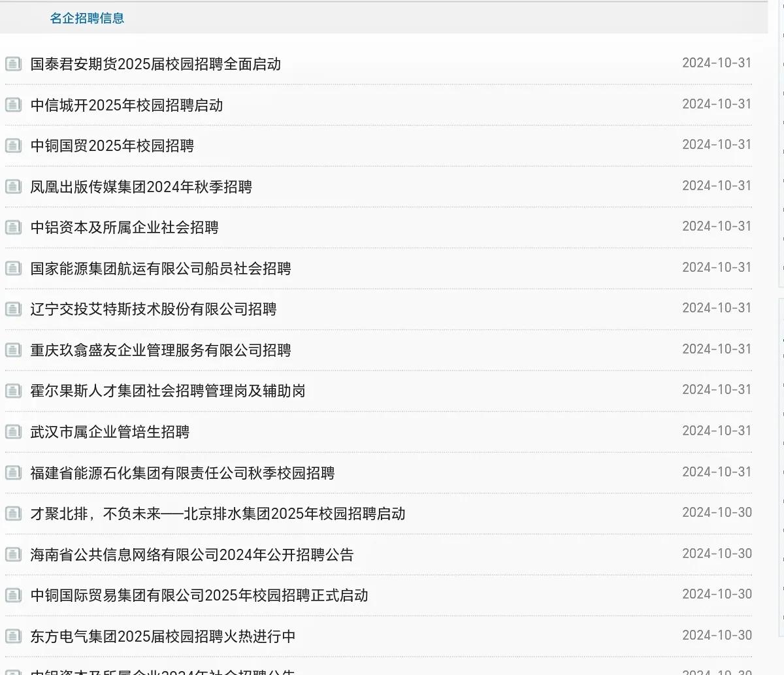Open 国家能源集团航运有限公司船员社会招聘 link
This screenshot has width=784, height=675.
[161, 269]
